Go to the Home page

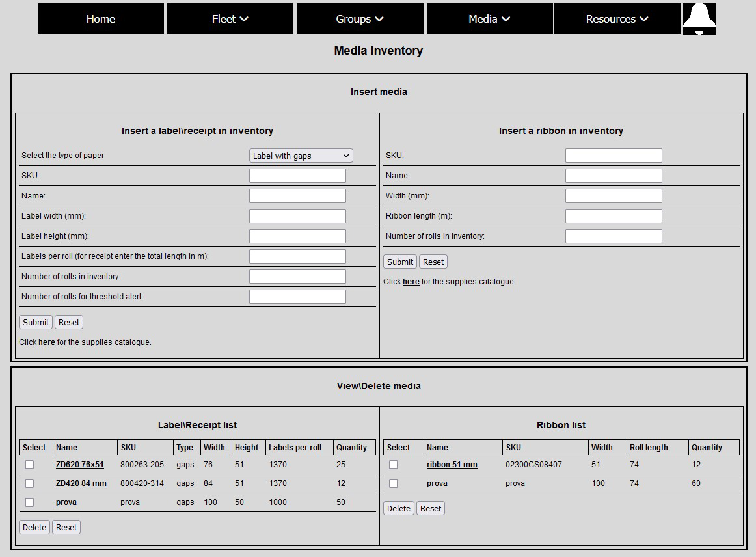101,19
